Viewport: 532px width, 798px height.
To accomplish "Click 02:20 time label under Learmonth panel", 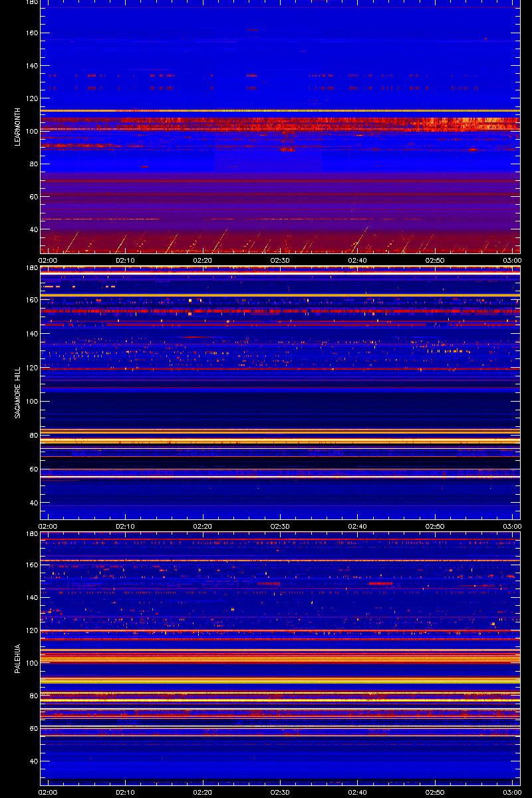I will point(203,260).
